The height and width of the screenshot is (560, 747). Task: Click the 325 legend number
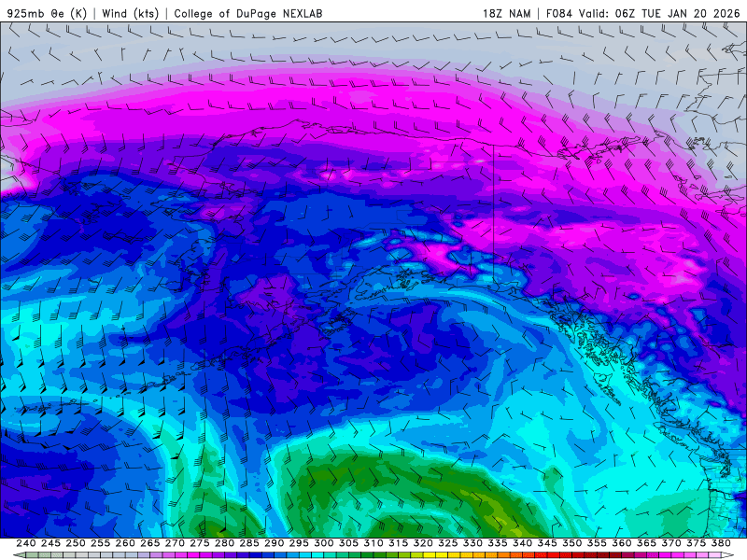point(448,543)
